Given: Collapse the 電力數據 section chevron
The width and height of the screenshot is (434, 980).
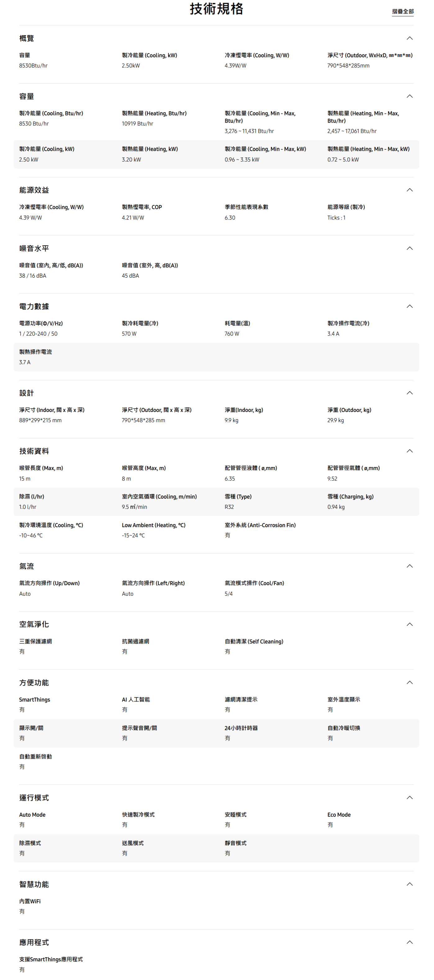Looking at the screenshot, I should (409, 306).
